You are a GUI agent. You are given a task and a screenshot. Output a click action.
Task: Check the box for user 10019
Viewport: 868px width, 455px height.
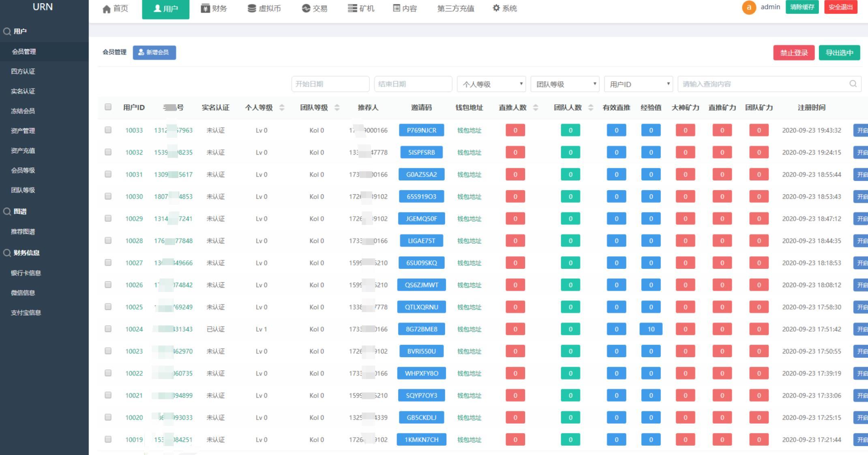[108, 439]
